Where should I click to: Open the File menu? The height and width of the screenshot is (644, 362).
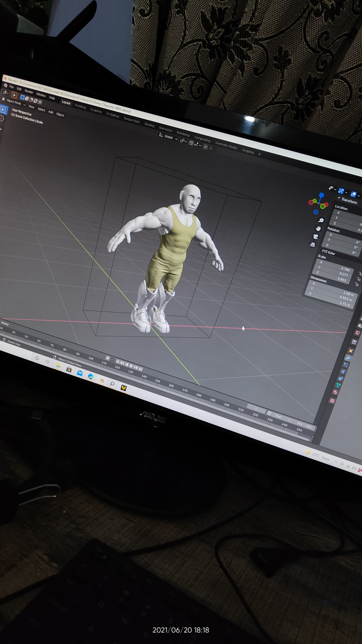coord(12,87)
